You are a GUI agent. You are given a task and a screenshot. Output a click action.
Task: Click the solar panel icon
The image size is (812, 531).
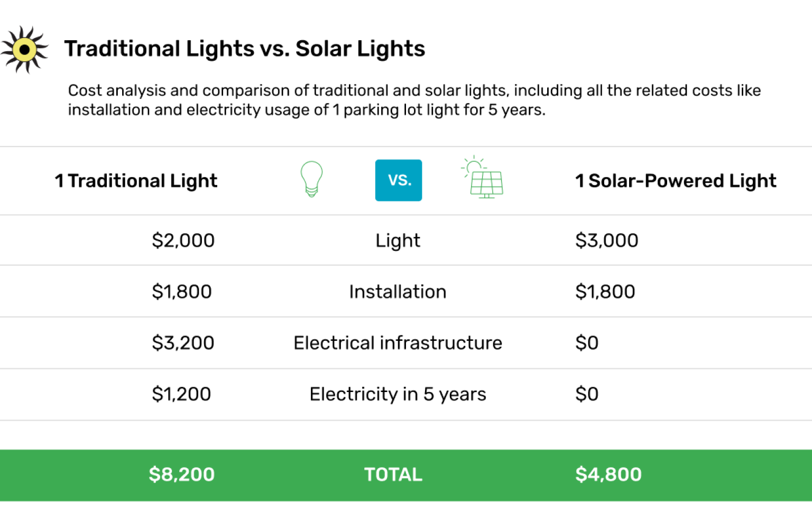tap(483, 178)
